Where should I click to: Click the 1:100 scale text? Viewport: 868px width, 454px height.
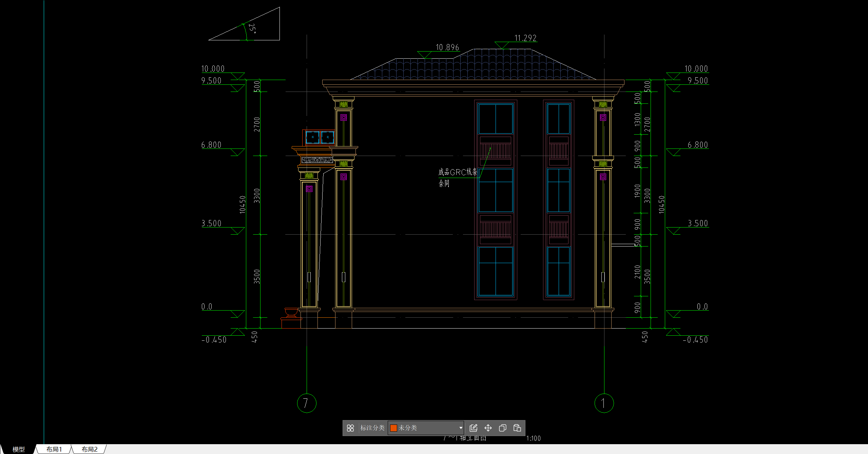click(x=533, y=438)
